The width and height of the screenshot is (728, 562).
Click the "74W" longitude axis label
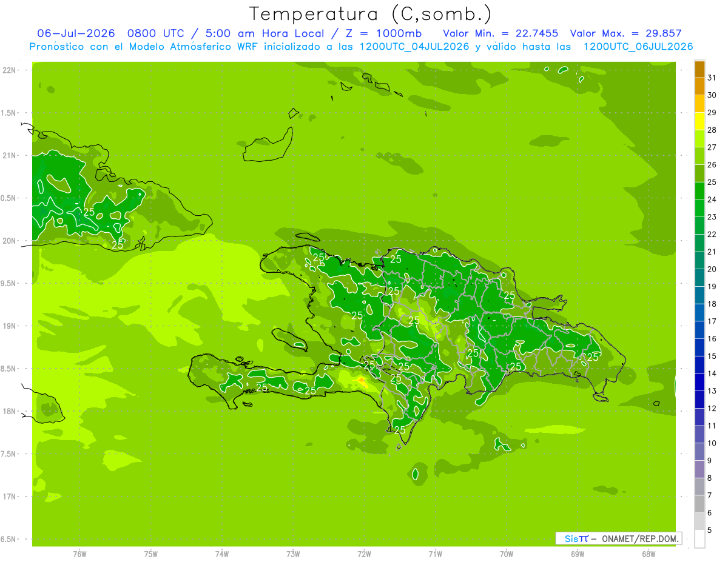[x=222, y=554]
